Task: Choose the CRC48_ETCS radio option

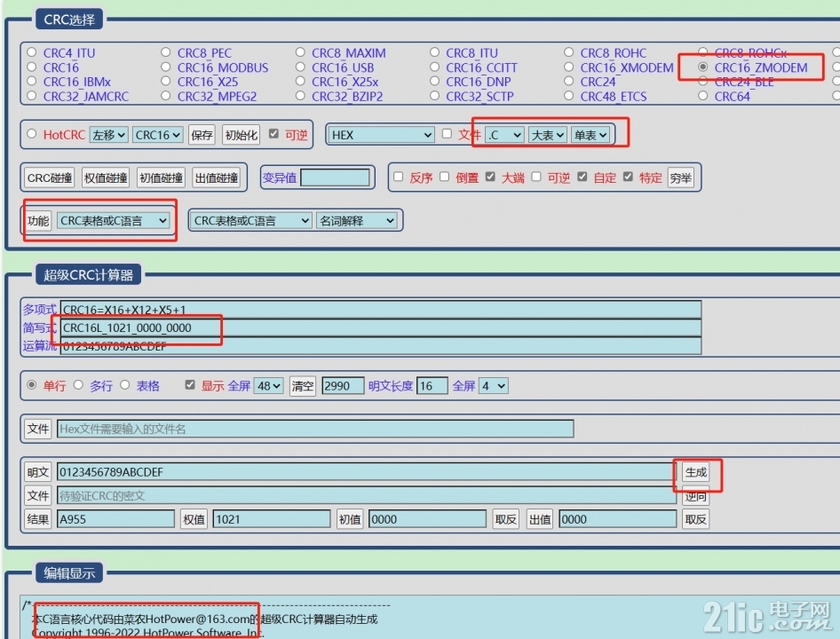Action: [568, 96]
